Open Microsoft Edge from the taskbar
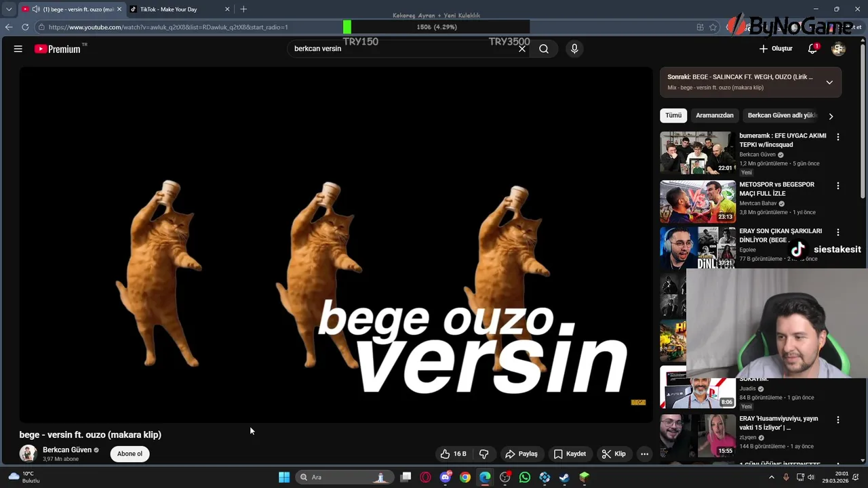868x488 pixels. [485, 477]
